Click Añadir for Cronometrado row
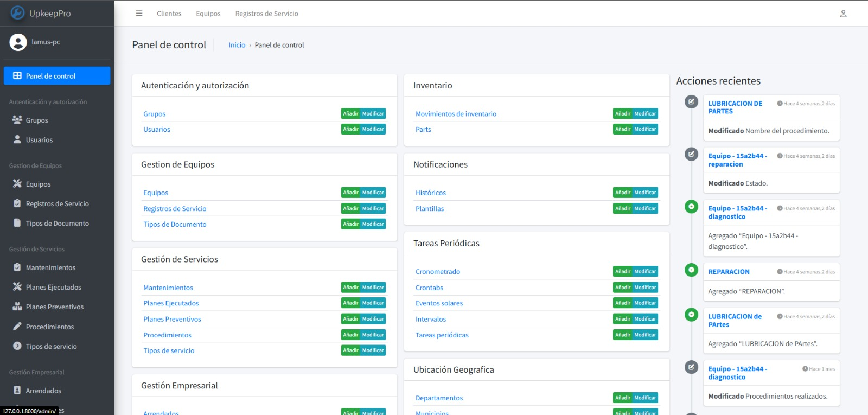Image resolution: width=868 pixels, height=415 pixels. tap(623, 271)
